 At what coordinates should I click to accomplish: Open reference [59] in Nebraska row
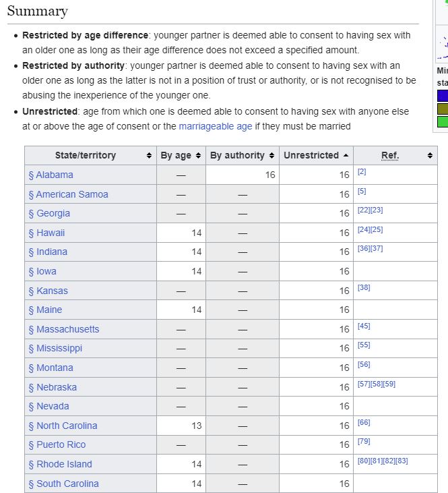pyautogui.click(x=389, y=384)
